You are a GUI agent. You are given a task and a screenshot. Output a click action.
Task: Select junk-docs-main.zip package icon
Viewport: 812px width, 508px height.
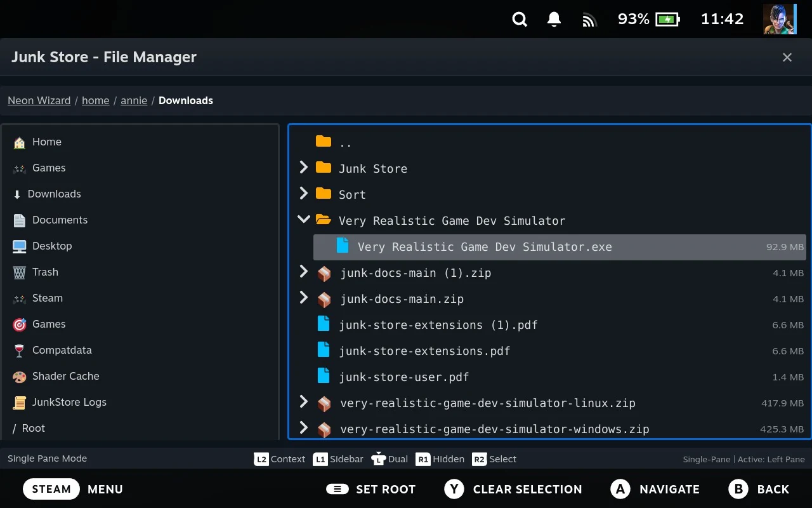coord(324,299)
